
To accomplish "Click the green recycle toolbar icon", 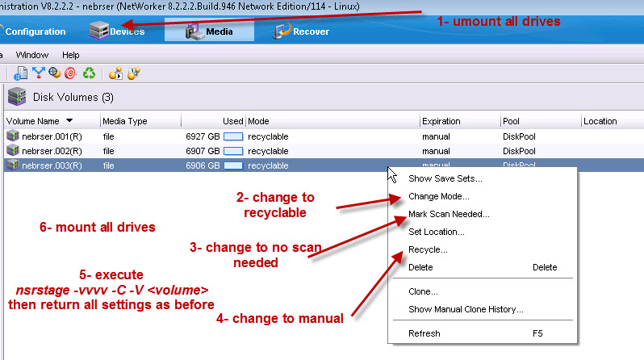I will [89, 73].
